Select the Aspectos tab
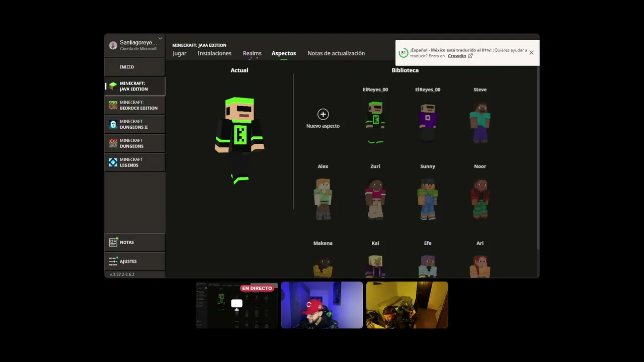644x362 pixels. (x=284, y=53)
